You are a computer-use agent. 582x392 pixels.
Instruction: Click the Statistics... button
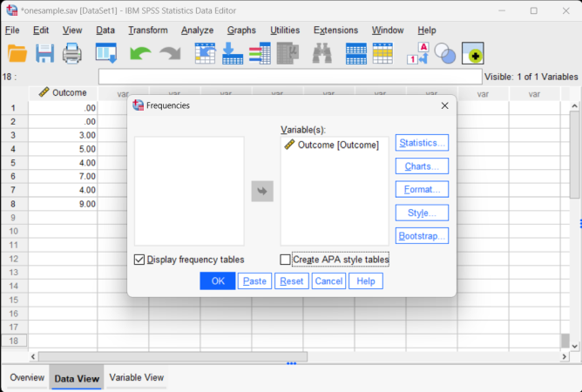point(422,143)
